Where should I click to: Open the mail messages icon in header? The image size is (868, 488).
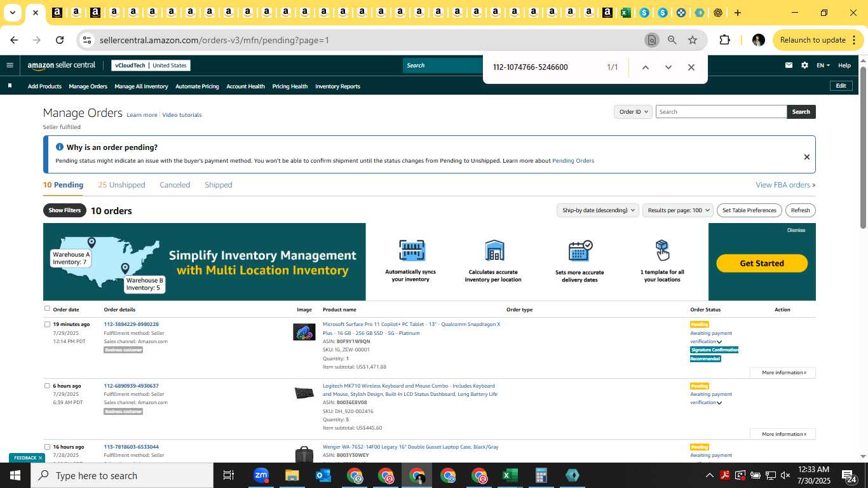click(x=789, y=65)
